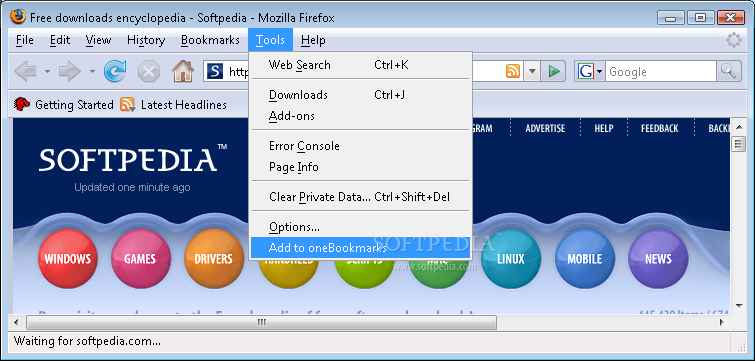The height and width of the screenshot is (361, 755).
Task: Open the View menu
Action: pyautogui.click(x=98, y=40)
